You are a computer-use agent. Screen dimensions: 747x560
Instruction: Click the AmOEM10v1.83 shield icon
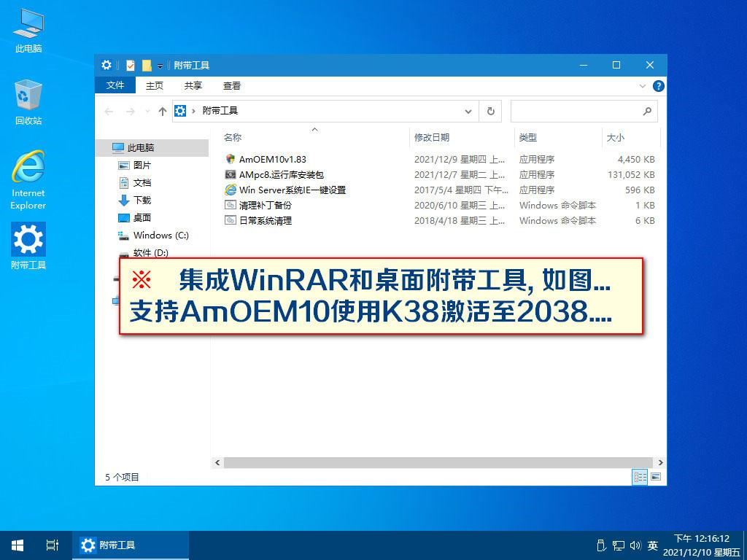click(231, 159)
